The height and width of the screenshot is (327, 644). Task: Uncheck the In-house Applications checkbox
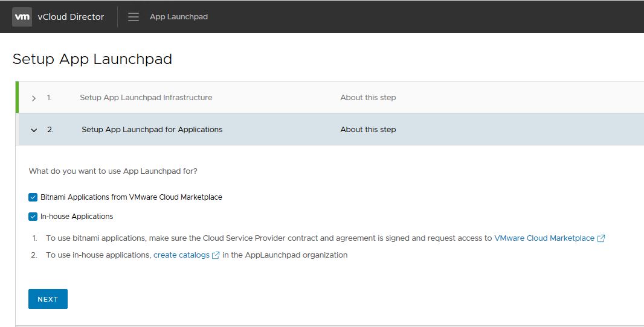[x=33, y=217]
